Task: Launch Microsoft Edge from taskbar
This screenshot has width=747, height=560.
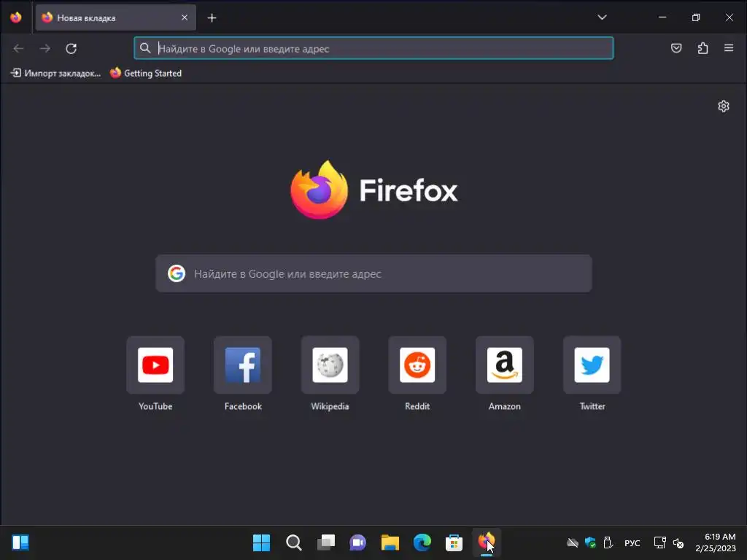Action: [422, 542]
